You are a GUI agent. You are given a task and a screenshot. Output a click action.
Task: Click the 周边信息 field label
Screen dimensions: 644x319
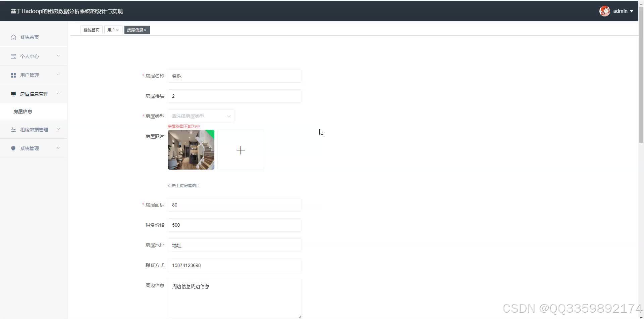[155, 285]
